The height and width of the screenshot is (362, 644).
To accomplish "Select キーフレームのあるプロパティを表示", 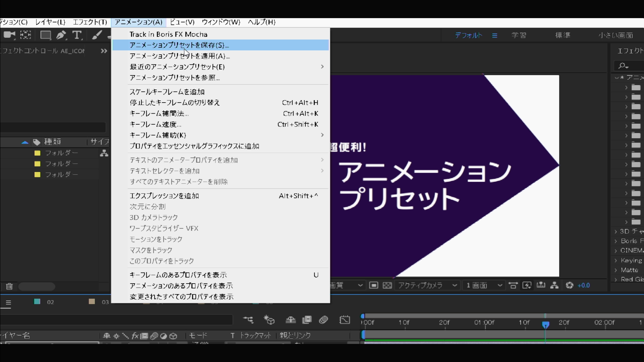I will click(178, 275).
